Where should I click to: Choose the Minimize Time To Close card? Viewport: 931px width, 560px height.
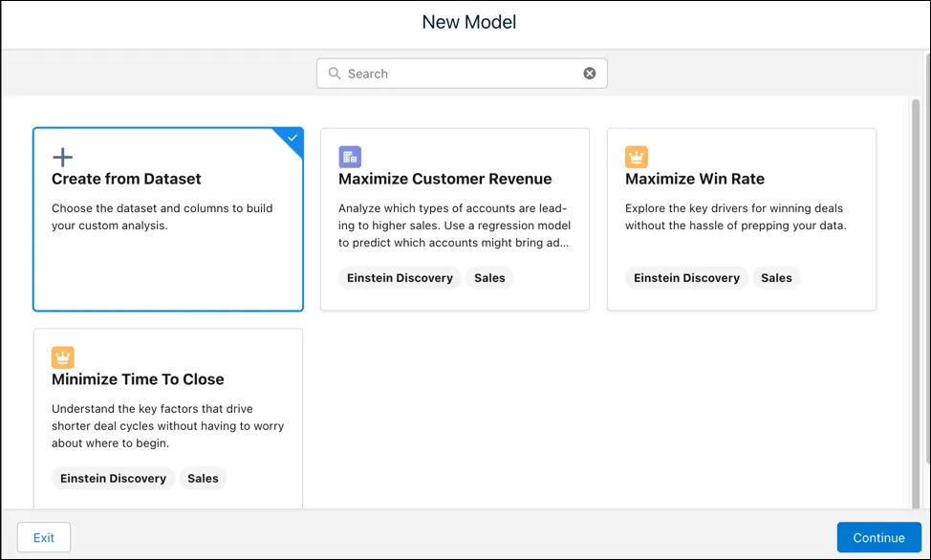(168, 419)
